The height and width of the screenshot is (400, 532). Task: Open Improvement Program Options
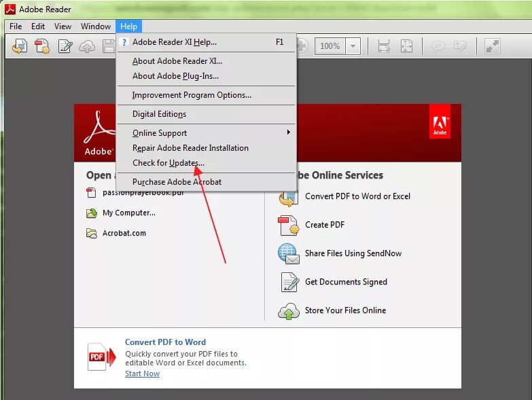click(x=207, y=95)
